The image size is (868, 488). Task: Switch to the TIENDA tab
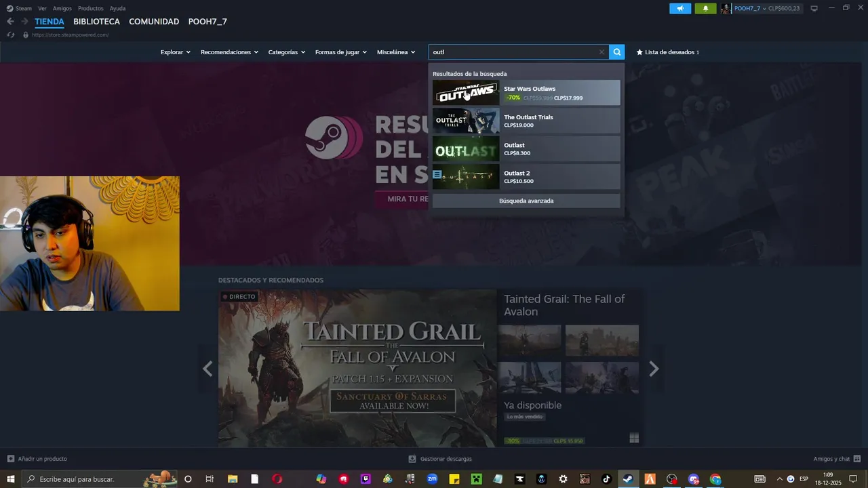[x=50, y=22]
